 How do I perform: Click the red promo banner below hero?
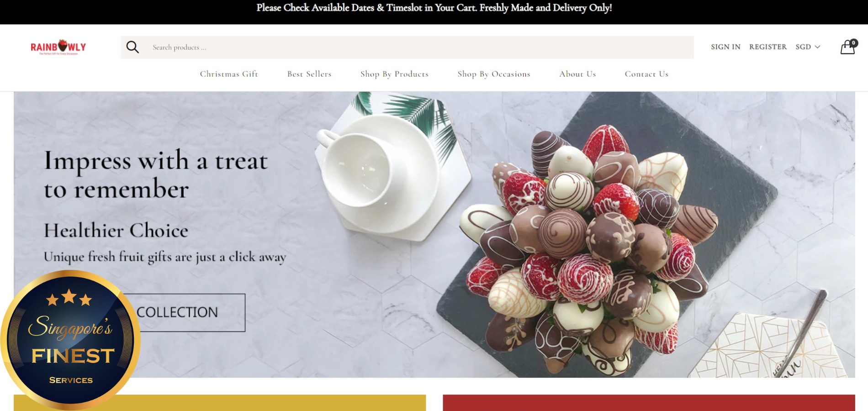click(x=649, y=403)
